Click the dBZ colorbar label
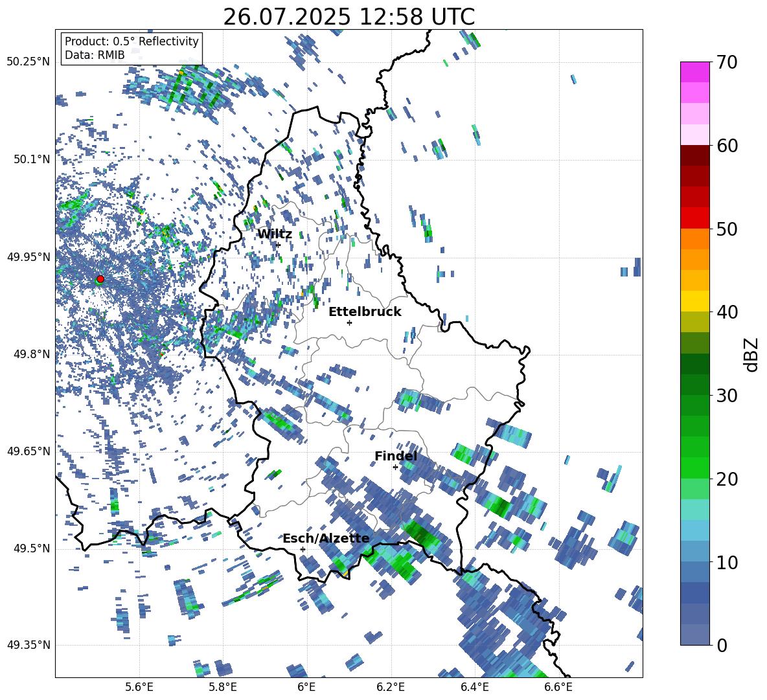The width and height of the screenshot is (767, 700). (x=751, y=354)
